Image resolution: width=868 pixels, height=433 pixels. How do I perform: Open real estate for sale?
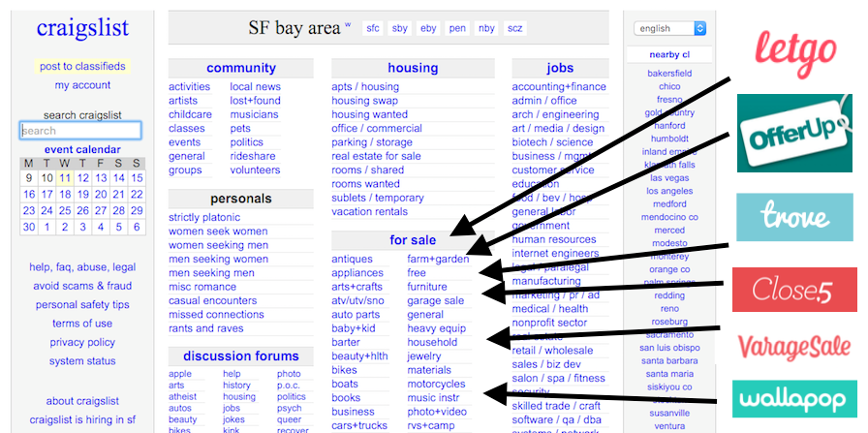click(x=376, y=156)
